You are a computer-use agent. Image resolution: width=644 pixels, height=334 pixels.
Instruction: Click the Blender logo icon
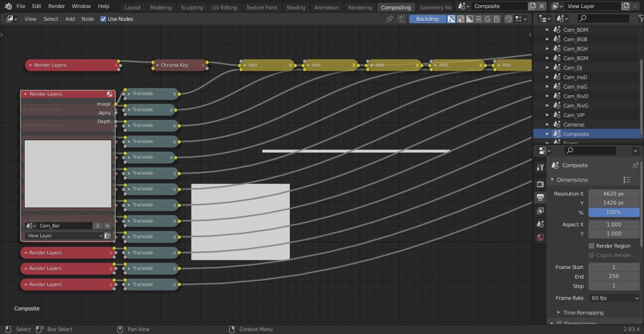pyautogui.click(x=7, y=6)
